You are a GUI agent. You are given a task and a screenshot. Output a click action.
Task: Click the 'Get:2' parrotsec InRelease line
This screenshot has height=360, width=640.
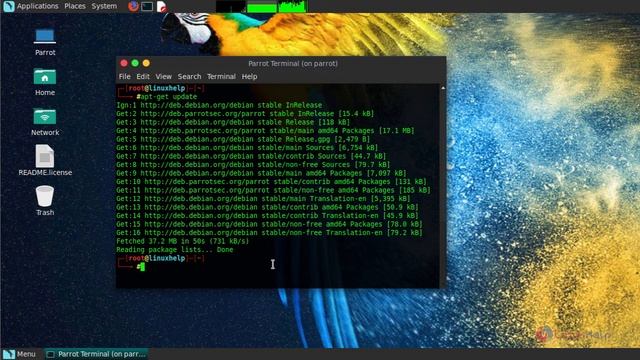pos(245,114)
